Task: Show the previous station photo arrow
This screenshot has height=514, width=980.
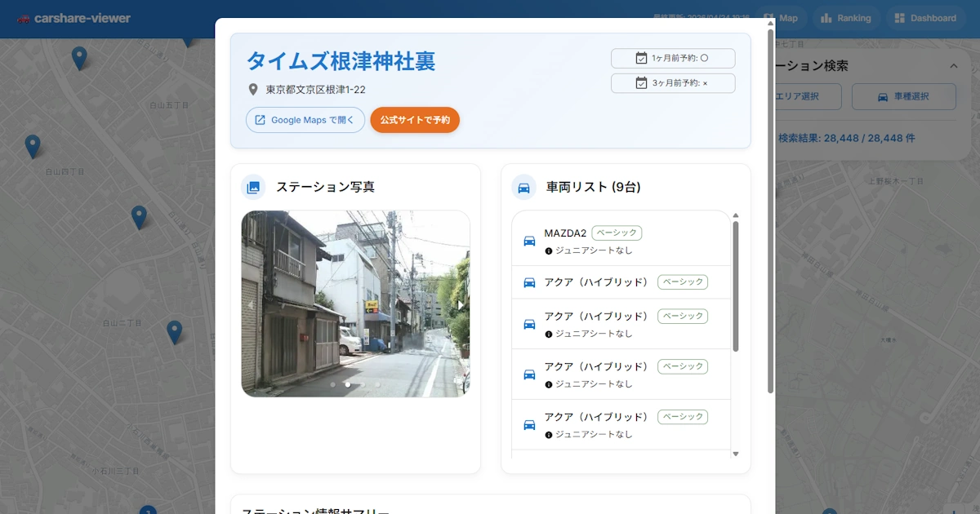Action: tap(251, 304)
